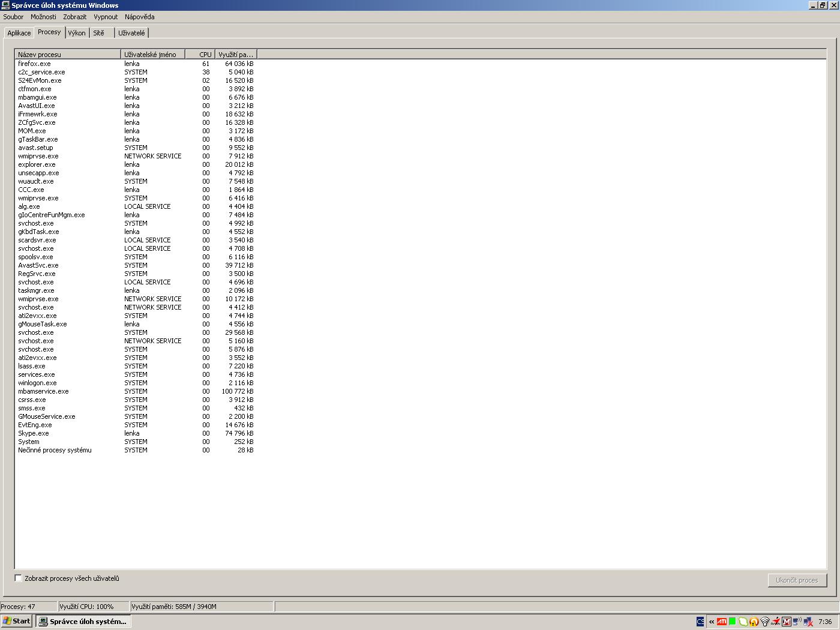The height and width of the screenshot is (630, 840).
Task: Switch to the Uživatelé tab
Action: (x=131, y=33)
